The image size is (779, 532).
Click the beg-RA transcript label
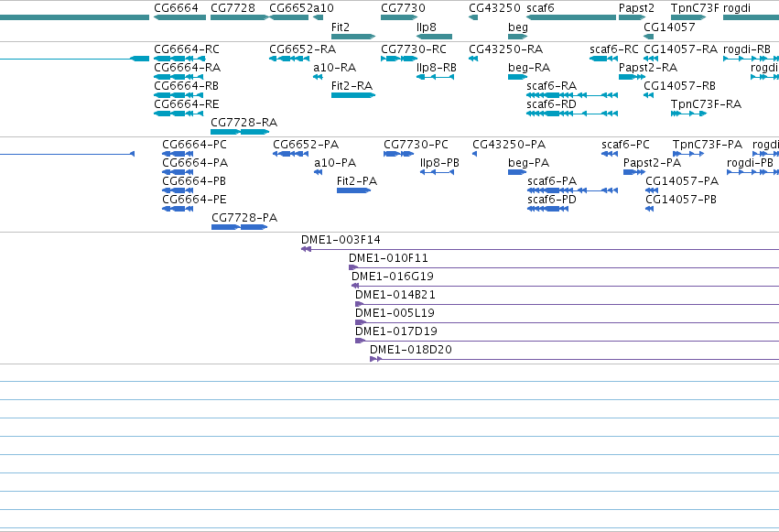point(529,68)
